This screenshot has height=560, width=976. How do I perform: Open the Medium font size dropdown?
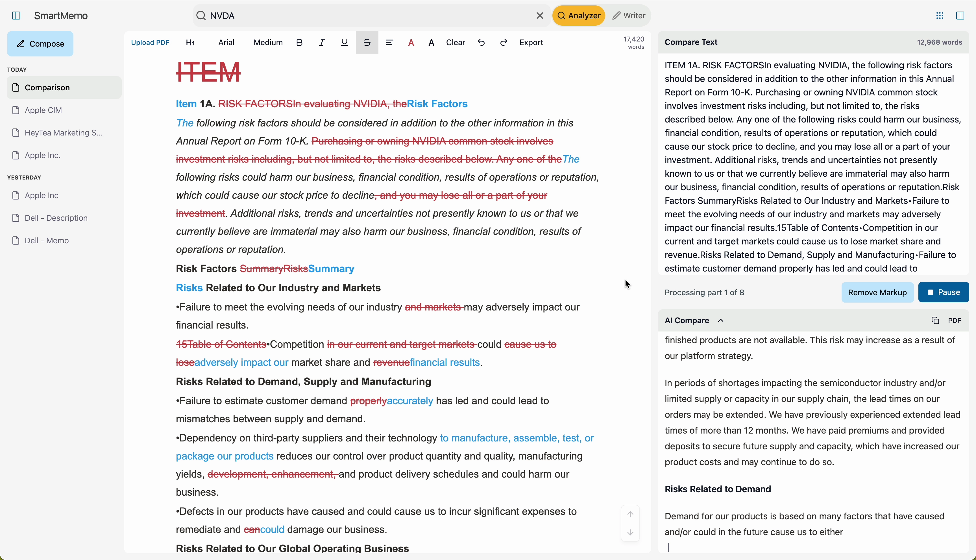click(268, 43)
